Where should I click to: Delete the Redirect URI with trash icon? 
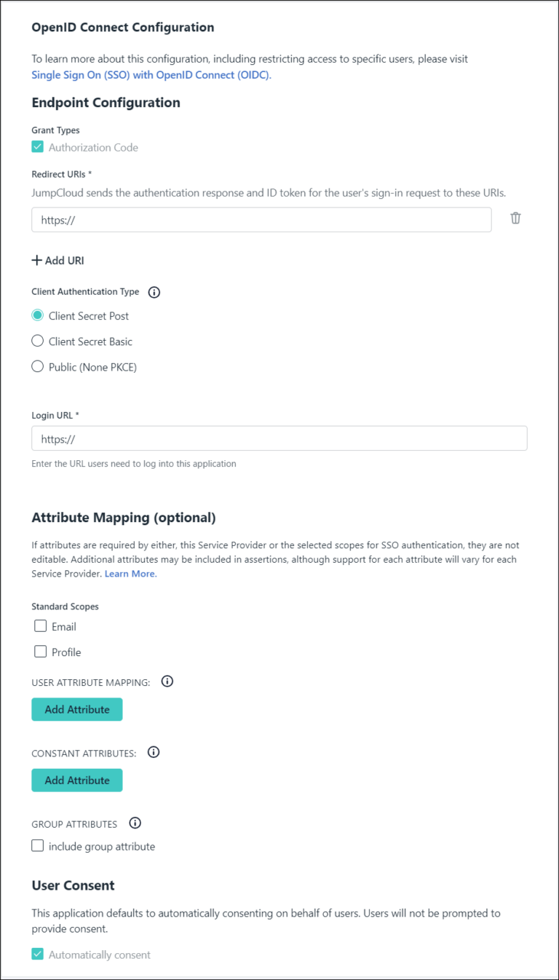point(515,218)
